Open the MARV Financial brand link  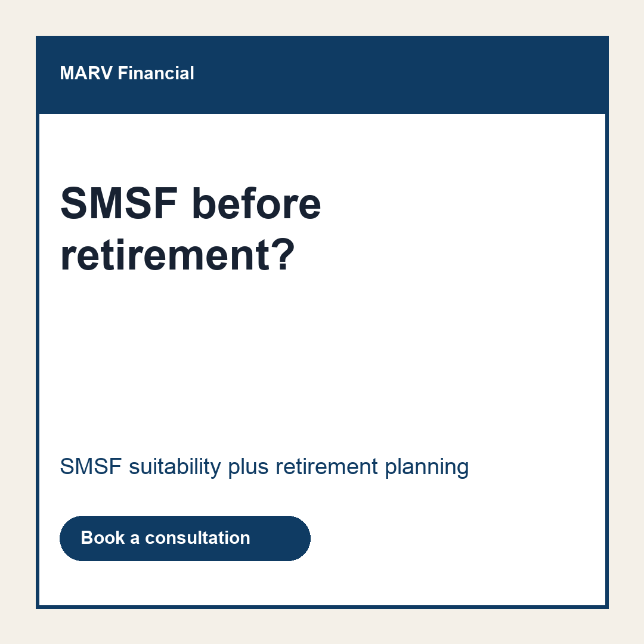(127, 73)
